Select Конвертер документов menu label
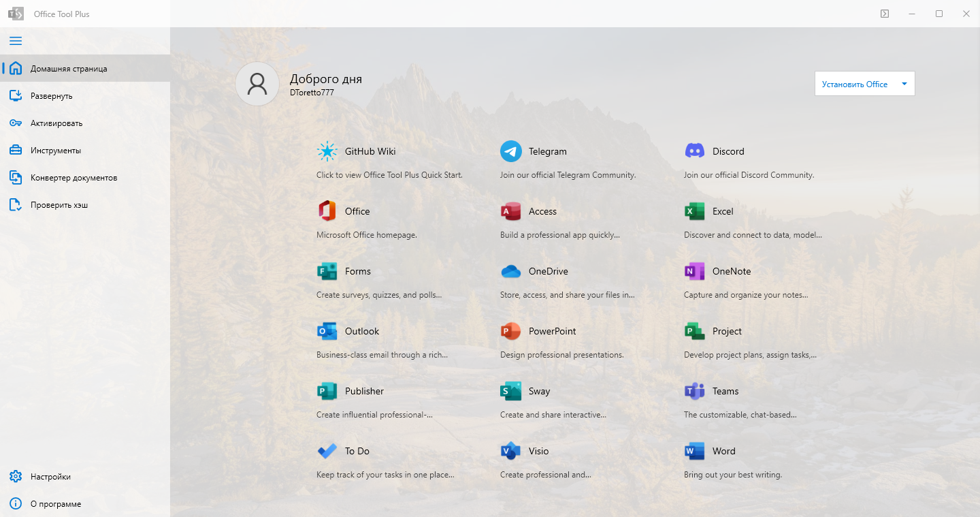This screenshot has width=980, height=517. click(74, 178)
